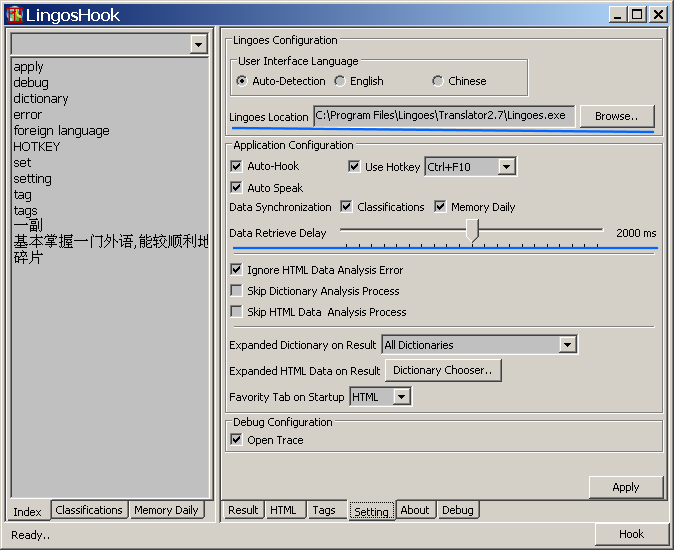Viewport: 674px width, 550px height.
Task: Switch to the Debug tab
Action: click(458, 510)
